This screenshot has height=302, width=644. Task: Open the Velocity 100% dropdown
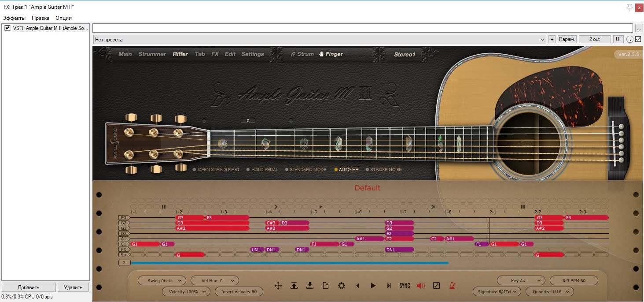[186, 291]
